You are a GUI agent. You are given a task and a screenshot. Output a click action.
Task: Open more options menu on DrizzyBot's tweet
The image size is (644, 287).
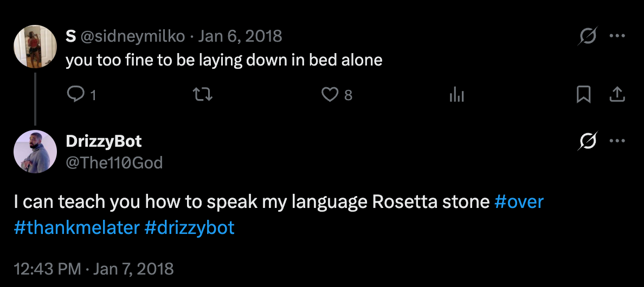click(x=617, y=141)
